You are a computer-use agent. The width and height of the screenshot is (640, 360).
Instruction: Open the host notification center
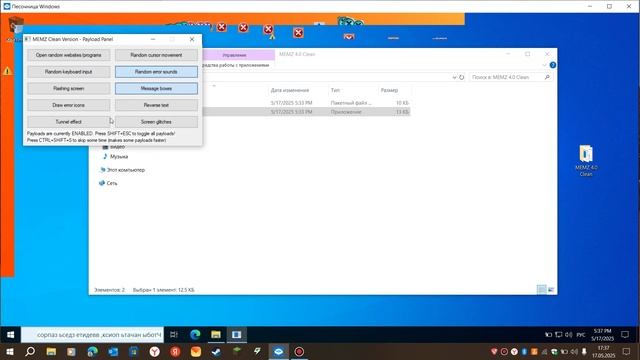(626, 351)
